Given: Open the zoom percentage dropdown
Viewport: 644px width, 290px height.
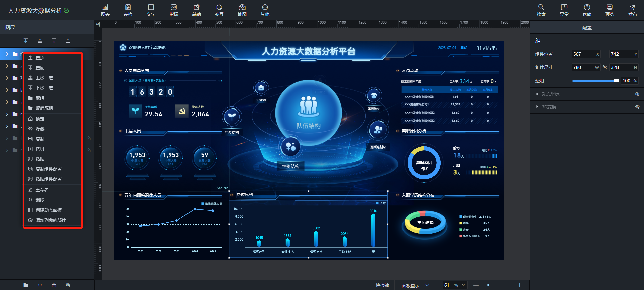Looking at the screenshot, I should (x=463, y=285).
